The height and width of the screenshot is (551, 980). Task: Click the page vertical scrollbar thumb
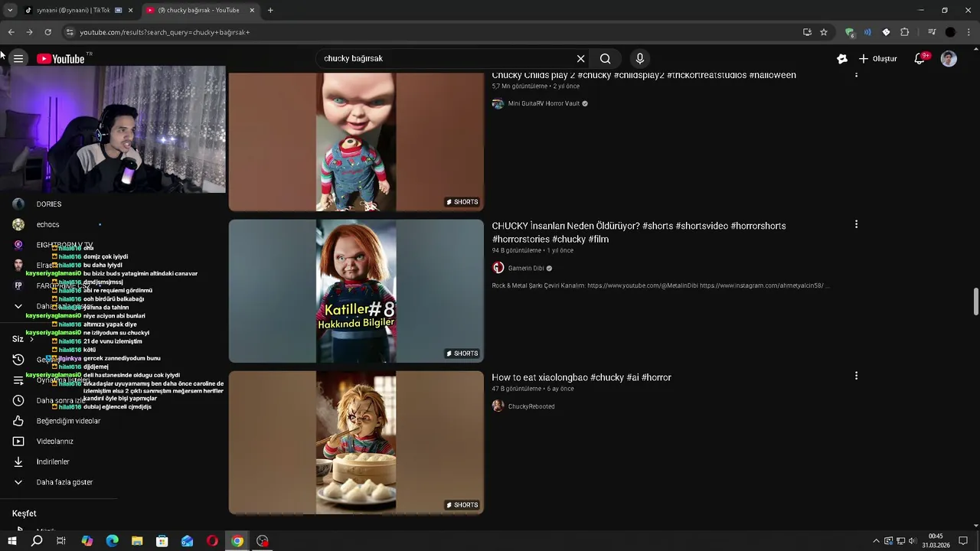(975, 302)
